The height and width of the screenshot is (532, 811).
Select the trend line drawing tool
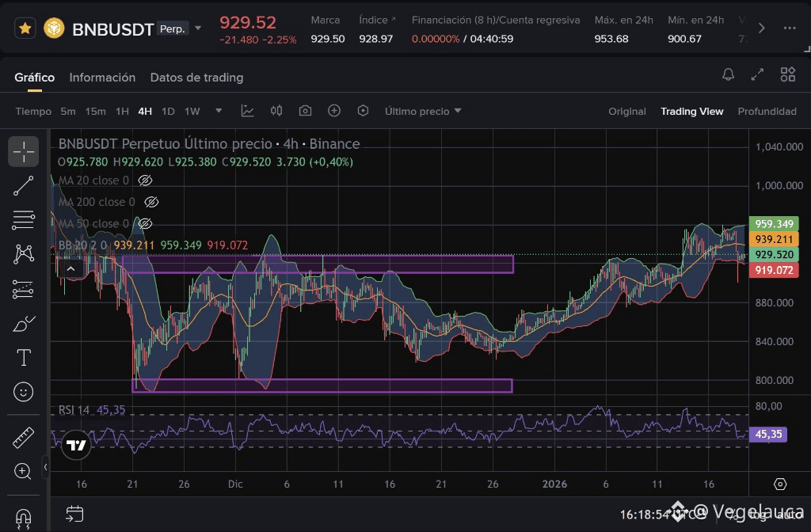24,185
